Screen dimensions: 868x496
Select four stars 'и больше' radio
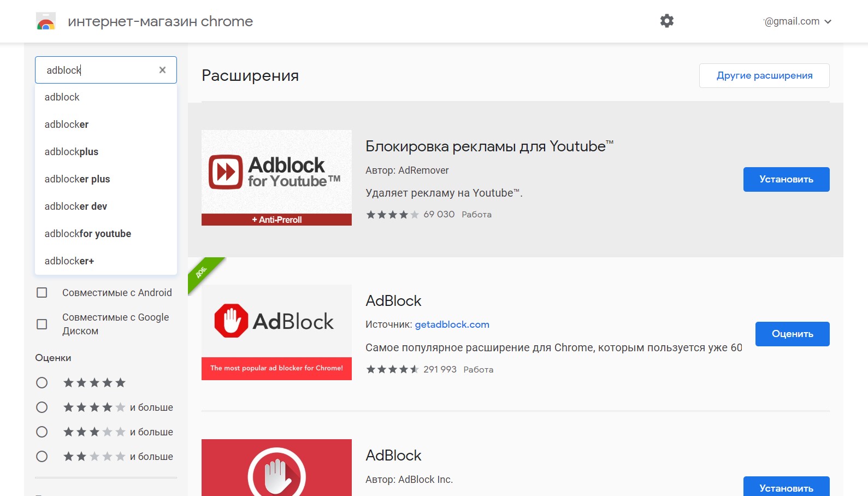(42, 407)
